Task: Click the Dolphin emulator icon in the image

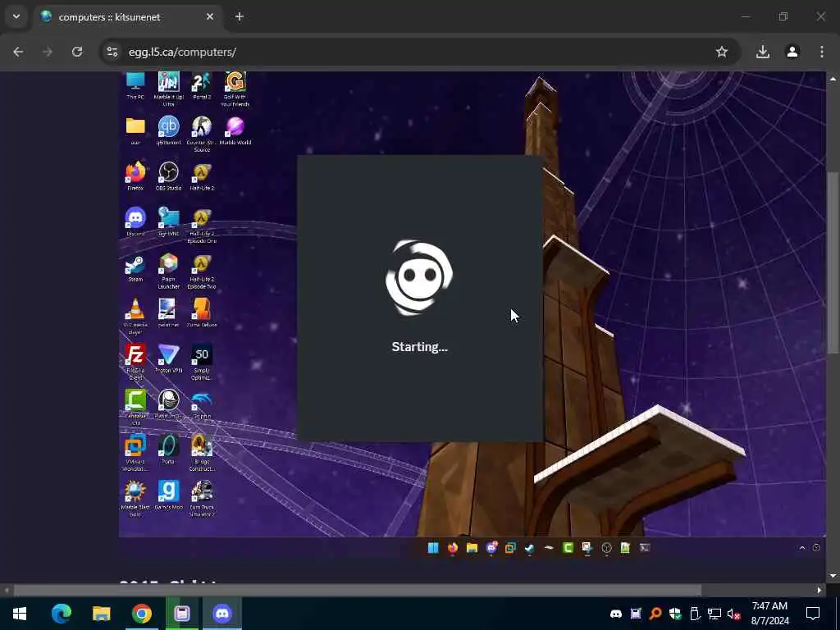Action: click(202, 404)
